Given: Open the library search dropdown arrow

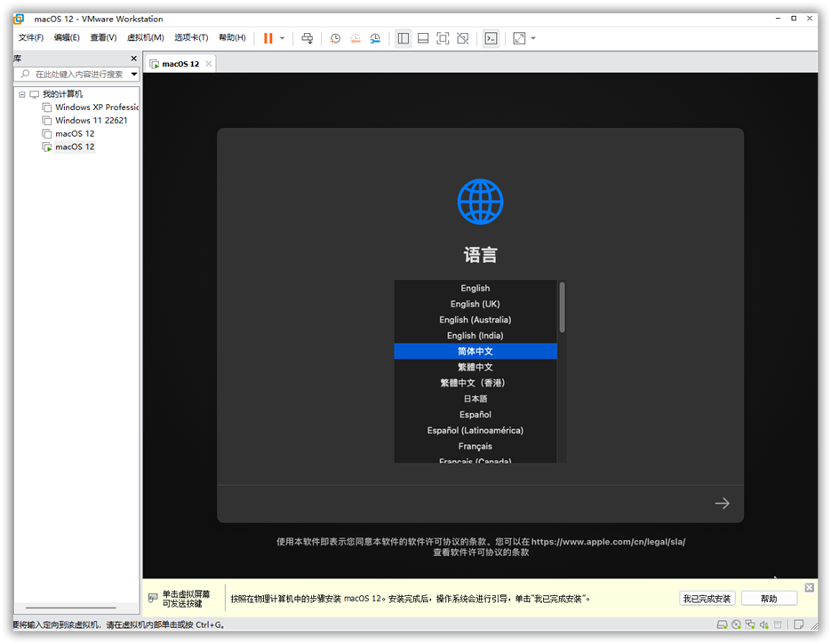Looking at the screenshot, I should [x=134, y=74].
